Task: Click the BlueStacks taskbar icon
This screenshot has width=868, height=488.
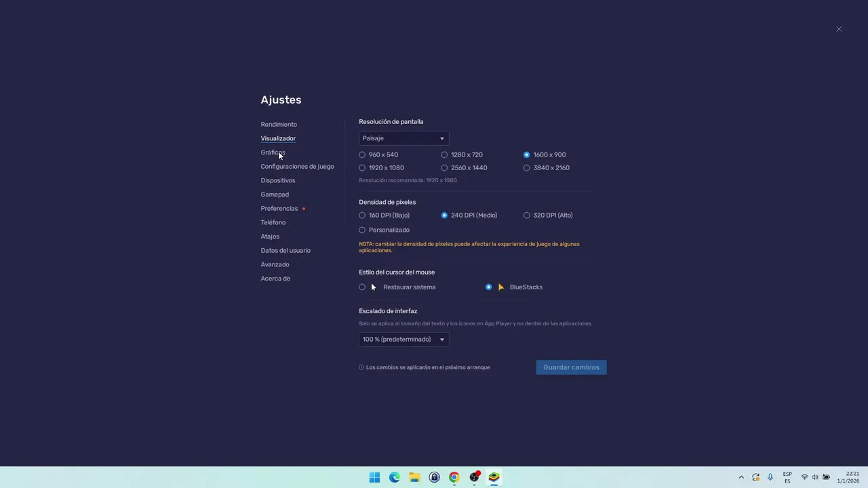Action: 494,477
